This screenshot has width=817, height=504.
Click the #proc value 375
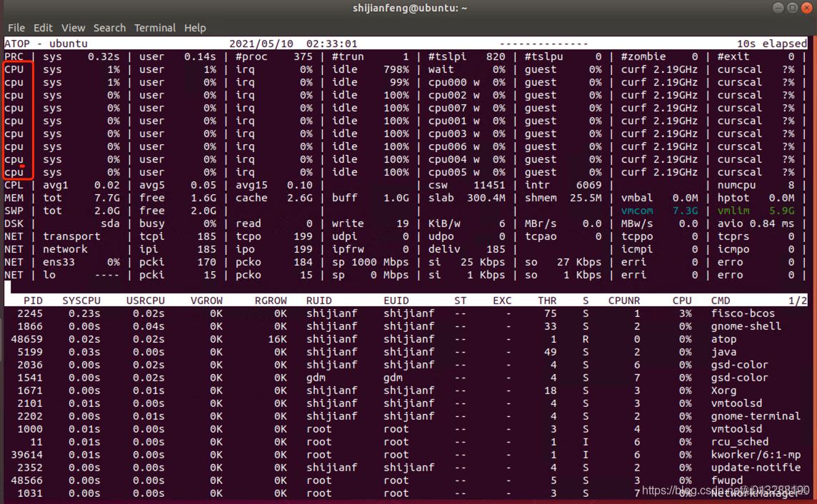pos(303,56)
